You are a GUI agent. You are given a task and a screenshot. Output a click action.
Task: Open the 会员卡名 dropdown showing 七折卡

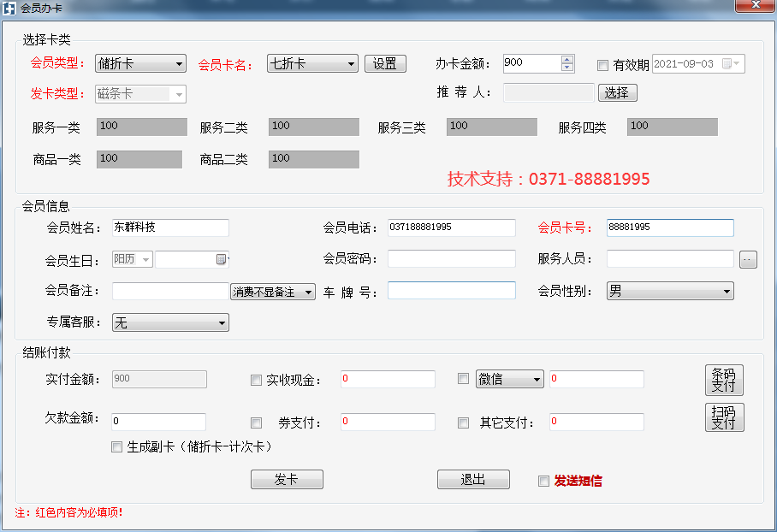click(312, 63)
